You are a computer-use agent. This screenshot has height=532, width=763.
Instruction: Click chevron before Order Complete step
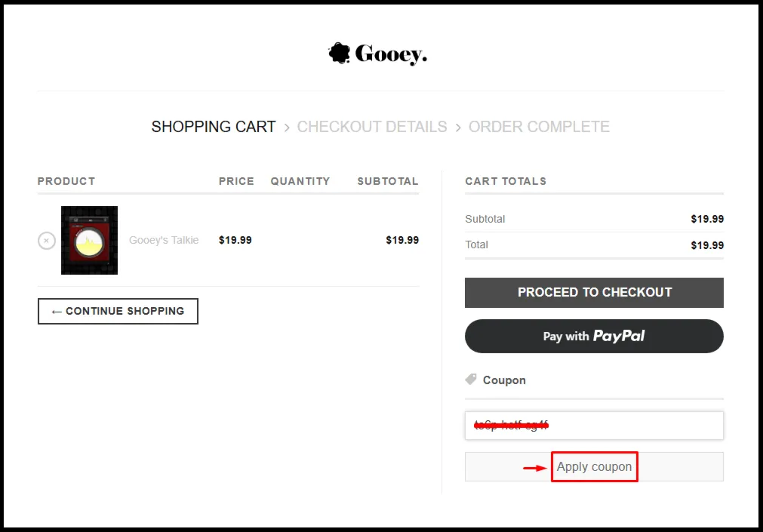[x=458, y=128]
